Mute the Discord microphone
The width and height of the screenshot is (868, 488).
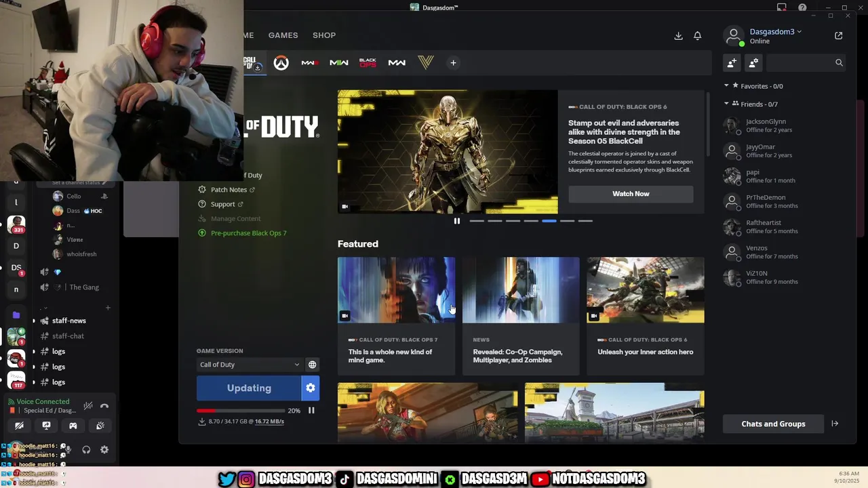coord(68,449)
